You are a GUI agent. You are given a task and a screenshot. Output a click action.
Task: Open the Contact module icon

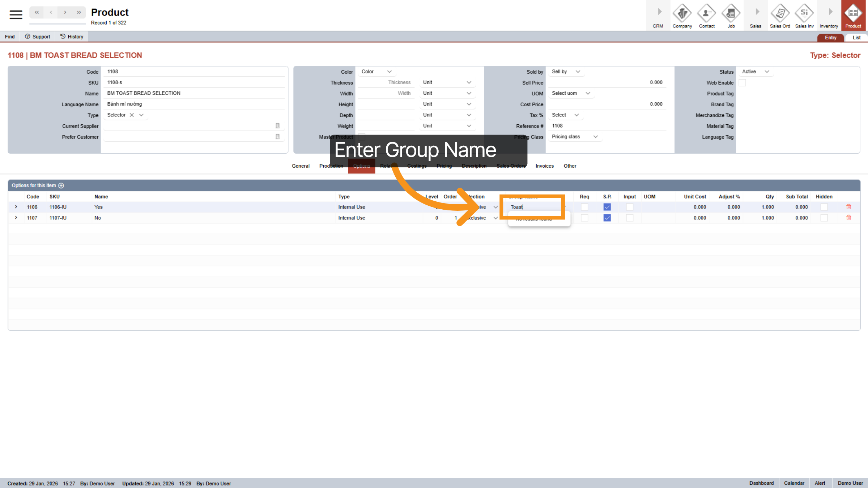pos(706,15)
